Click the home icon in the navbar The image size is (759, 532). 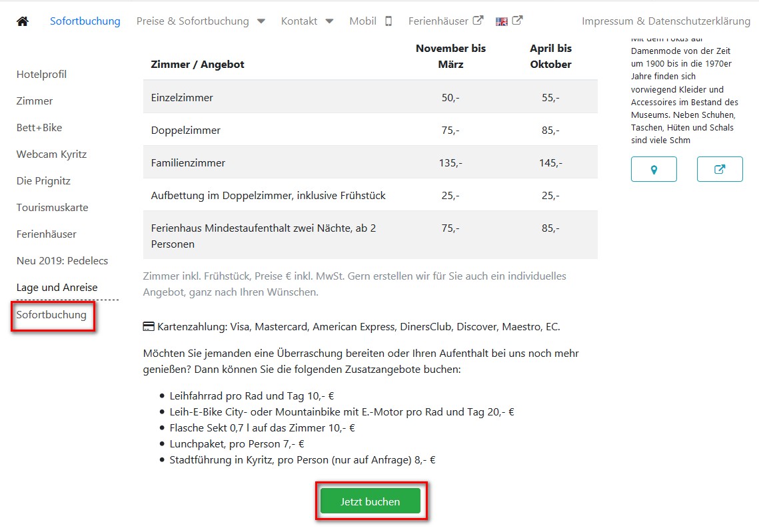coord(22,21)
